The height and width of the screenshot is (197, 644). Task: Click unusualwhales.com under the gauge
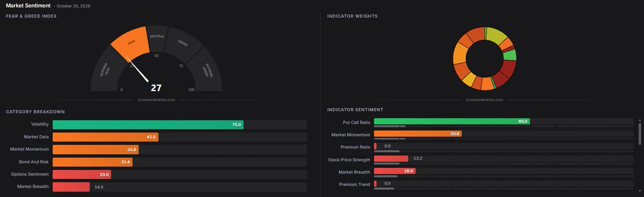tap(156, 100)
